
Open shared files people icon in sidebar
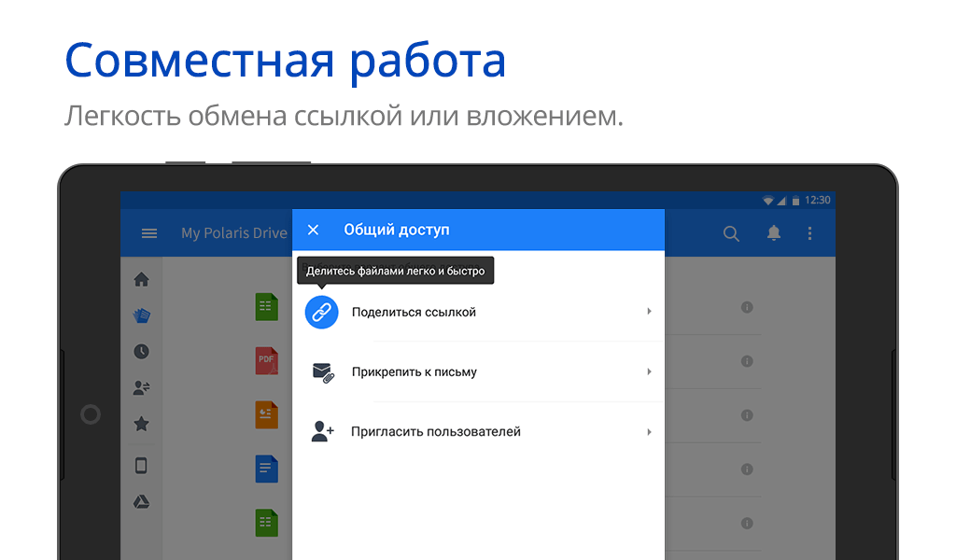[x=142, y=387]
